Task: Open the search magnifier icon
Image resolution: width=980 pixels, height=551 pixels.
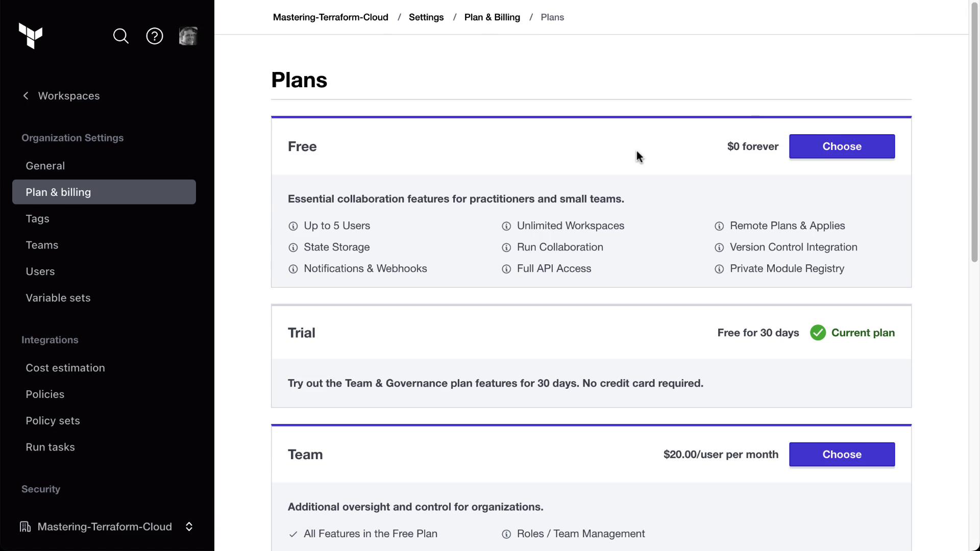Action: point(121,36)
